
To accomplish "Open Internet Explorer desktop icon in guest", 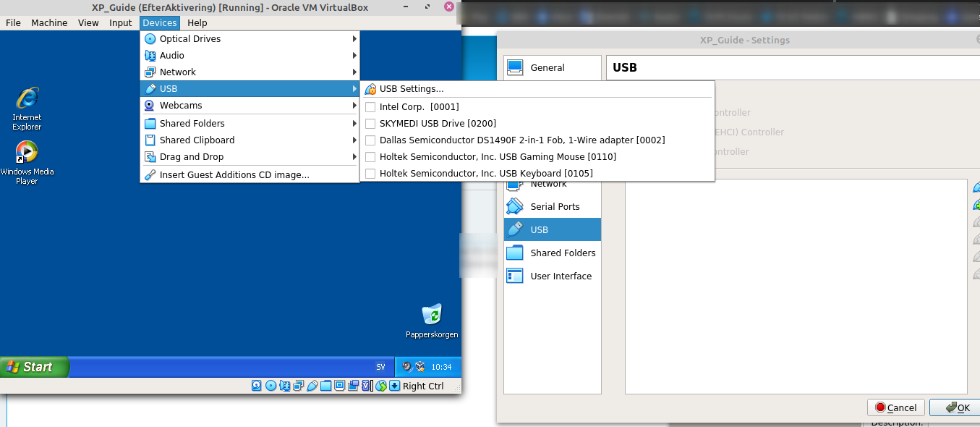I will (27, 109).
